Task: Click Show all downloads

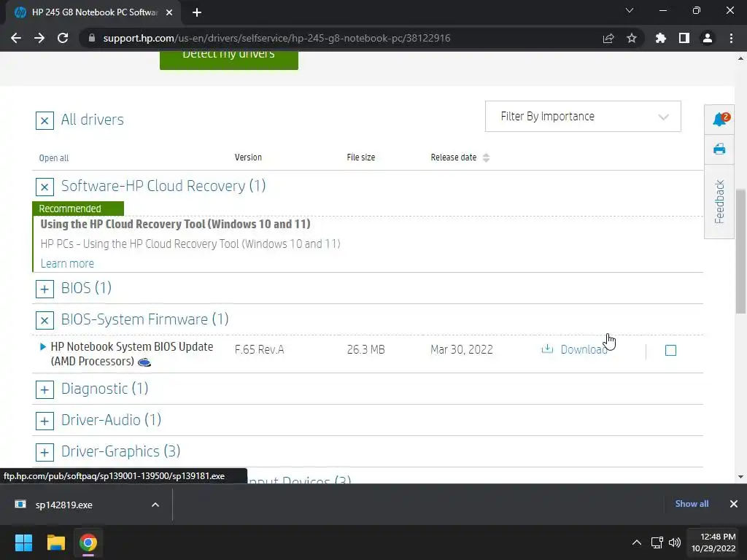Action: click(x=692, y=504)
